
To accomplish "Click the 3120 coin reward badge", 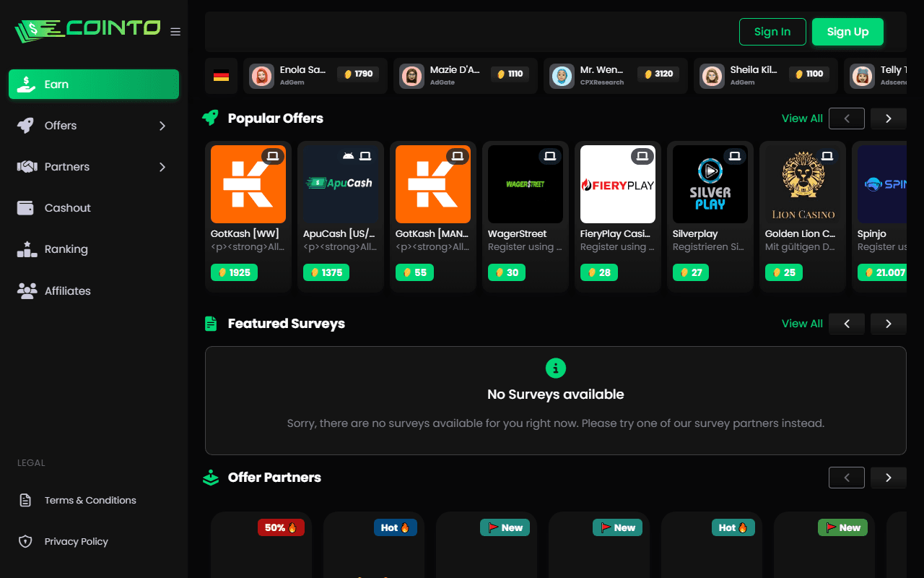I will 658,74.
